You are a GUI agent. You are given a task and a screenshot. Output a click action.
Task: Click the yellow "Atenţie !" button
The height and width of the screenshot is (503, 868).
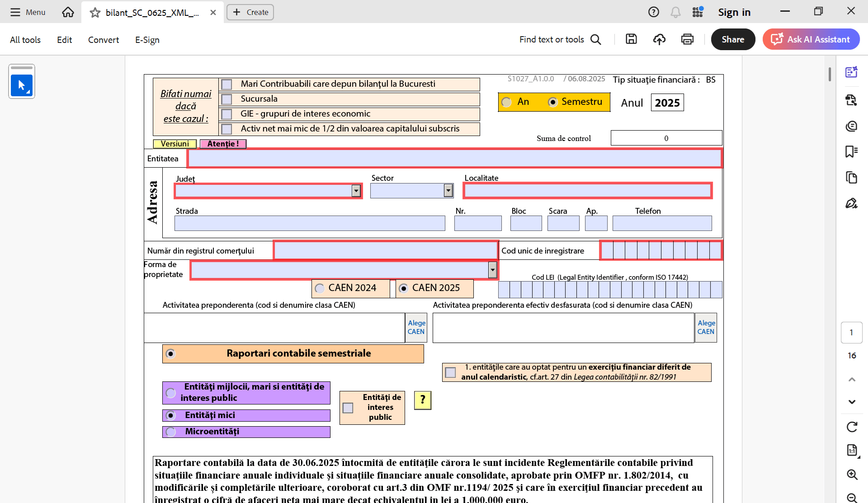tap(222, 144)
